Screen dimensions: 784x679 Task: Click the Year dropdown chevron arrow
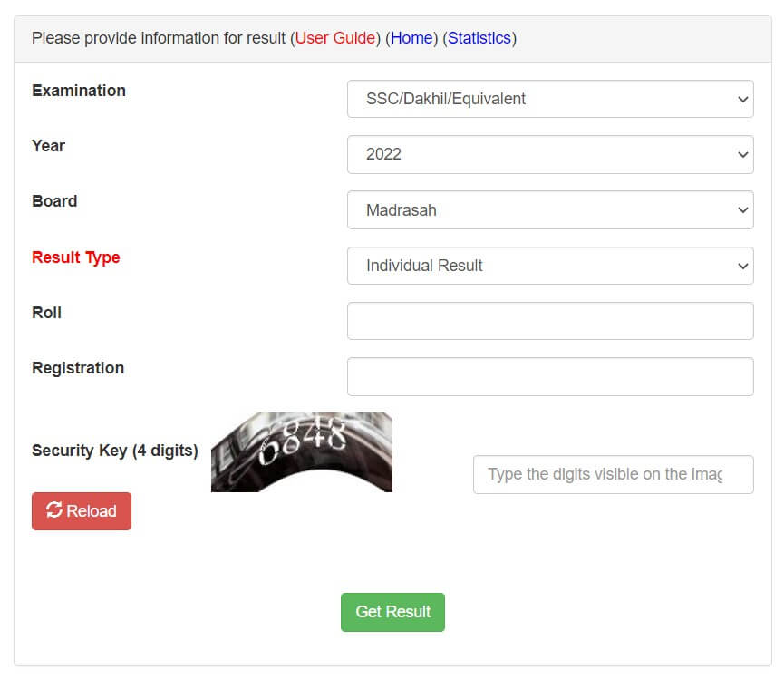point(742,154)
